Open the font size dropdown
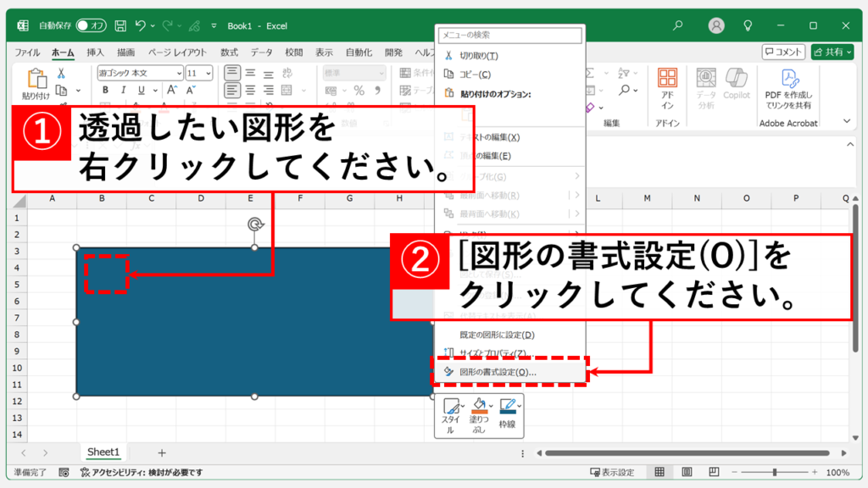868x488 pixels. [x=208, y=73]
